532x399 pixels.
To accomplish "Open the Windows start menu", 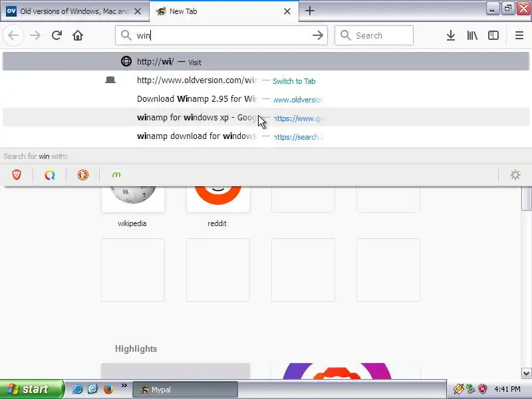I will pyautogui.click(x=31, y=389).
